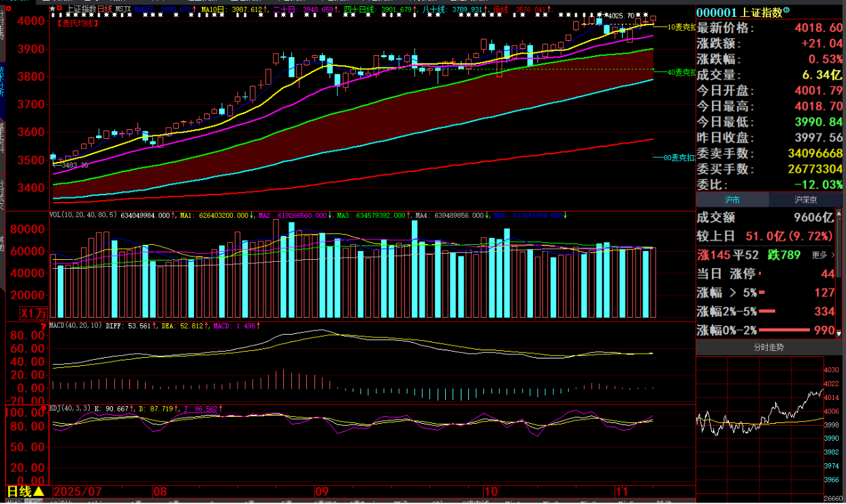
Task: Open the 分时走势 intraday panel header
Action: tap(768, 348)
